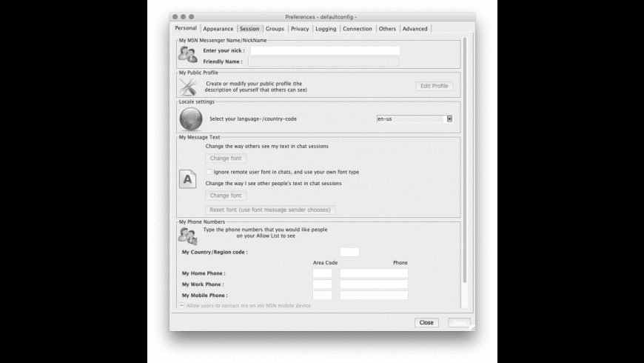Viewport: 644px width, 363px height.
Task: Click the Country/Region code field
Action: click(x=349, y=252)
